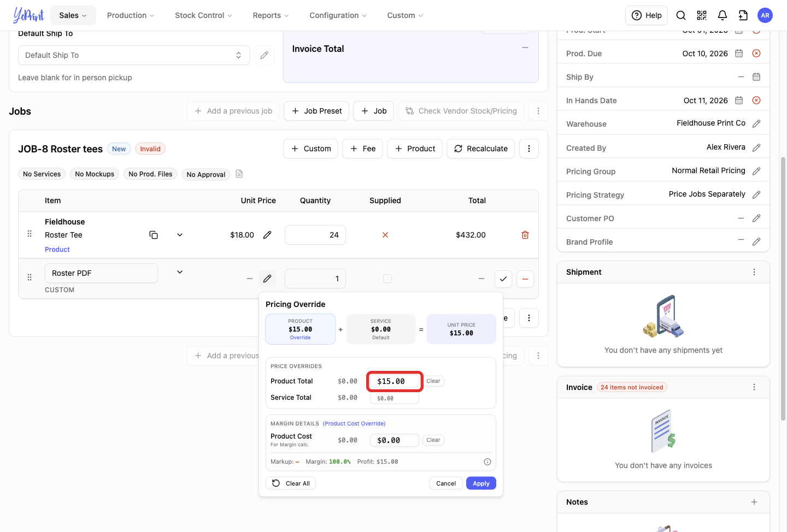
Task: Open the search magnifier icon
Action: [x=681, y=15]
